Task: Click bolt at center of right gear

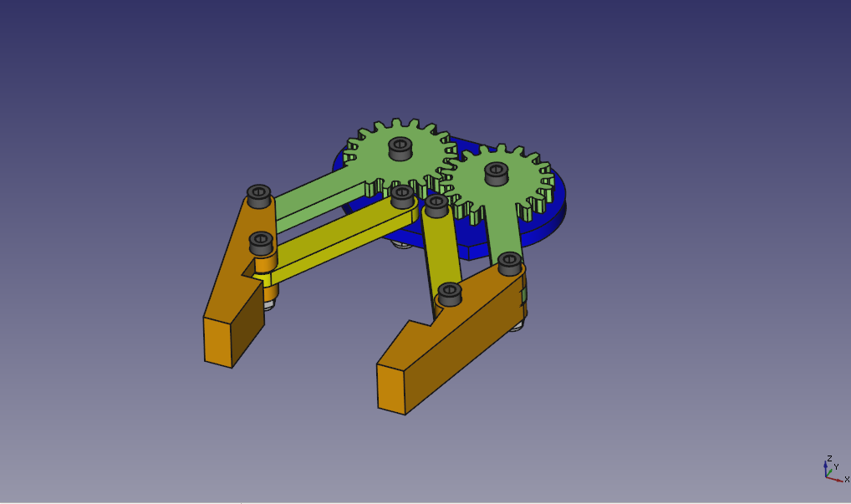Action: pyautogui.click(x=497, y=173)
